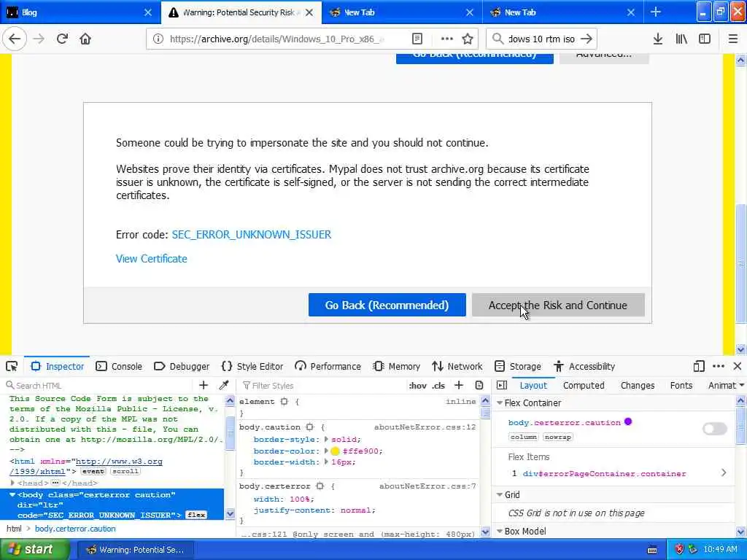747x560 pixels.
Task: Close the Blog tab
Action: [148, 12]
